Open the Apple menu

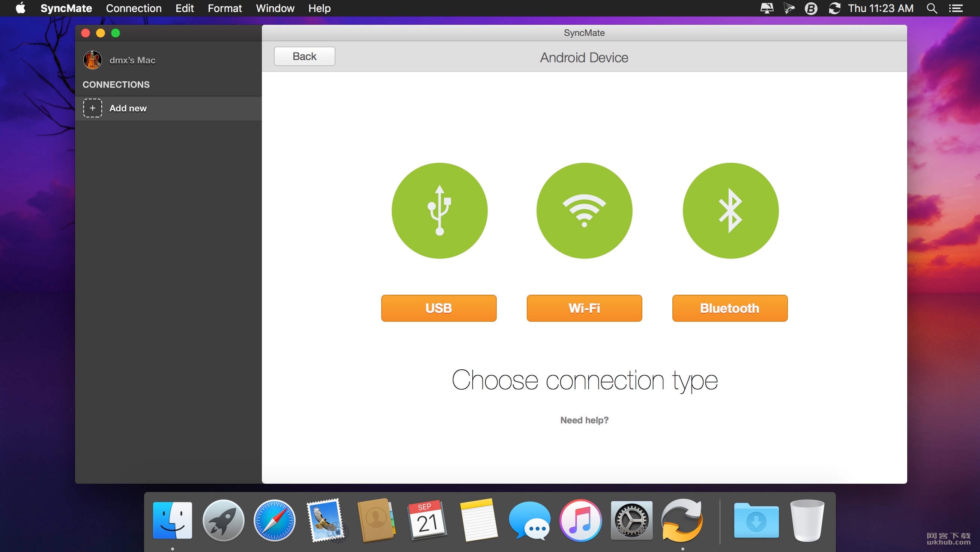point(21,8)
